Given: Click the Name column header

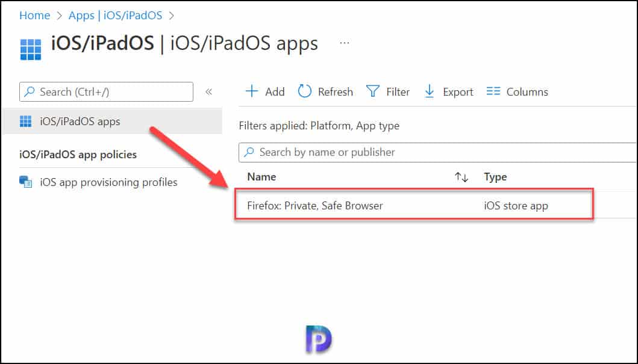Looking at the screenshot, I should (x=261, y=177).
